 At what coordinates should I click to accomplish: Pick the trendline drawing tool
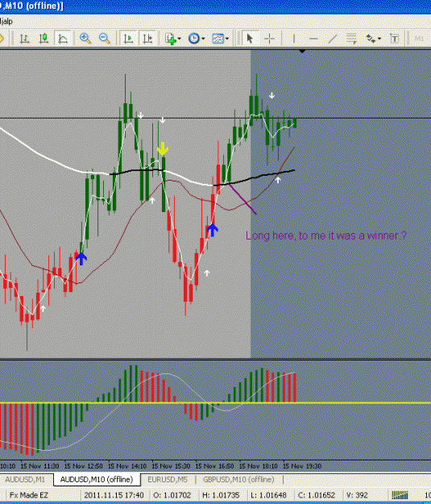(333, 39)
